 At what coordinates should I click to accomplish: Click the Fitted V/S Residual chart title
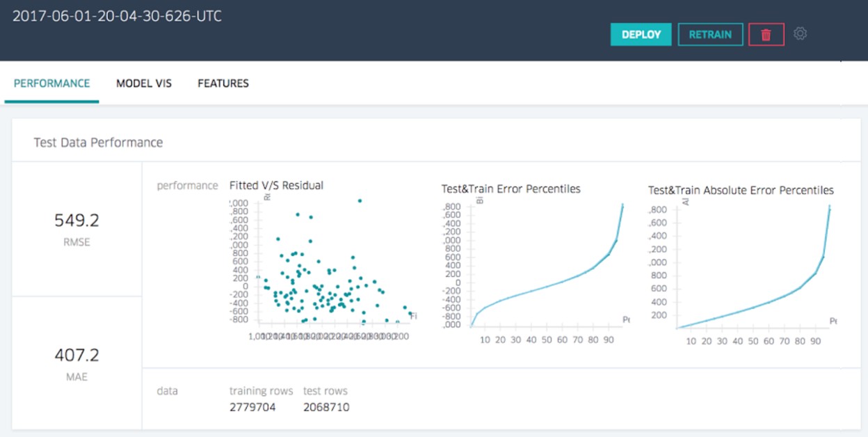point(276,185)
